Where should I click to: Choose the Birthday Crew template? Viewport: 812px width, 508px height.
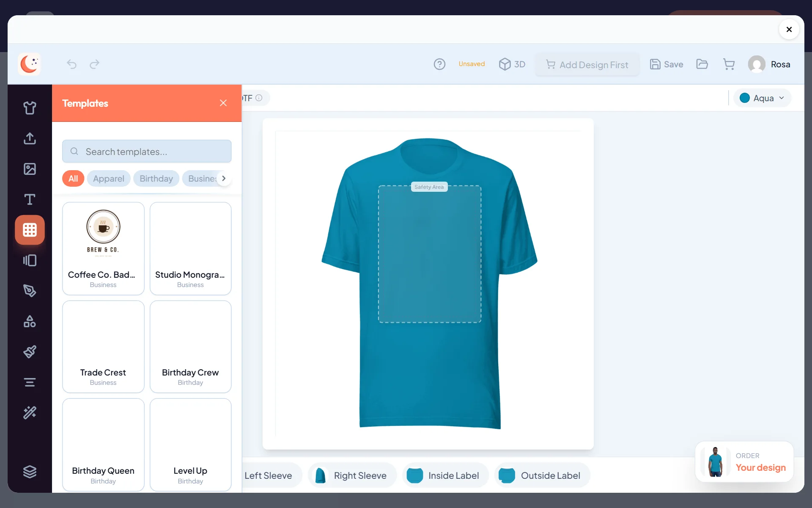tap(190, 347)
